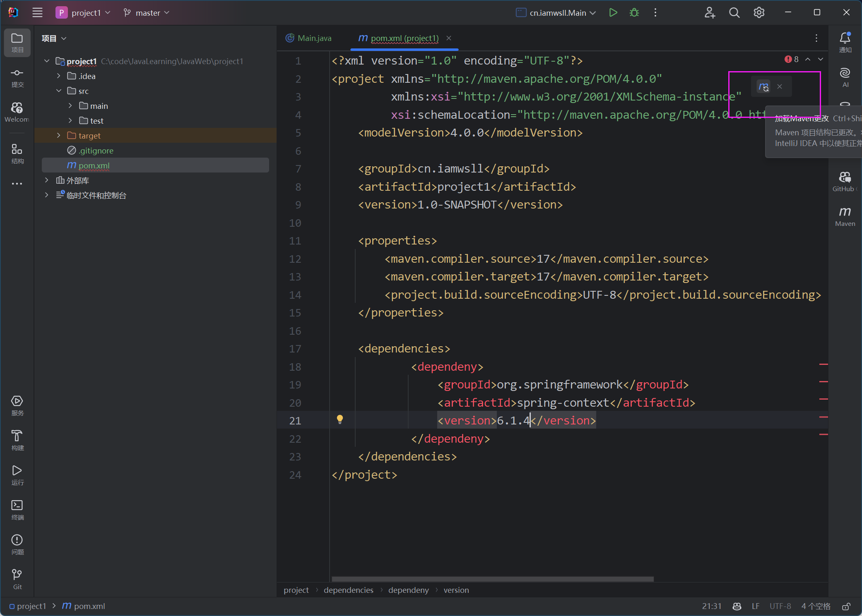Expand the target folder
862x616 pixels.
[58, 136]
